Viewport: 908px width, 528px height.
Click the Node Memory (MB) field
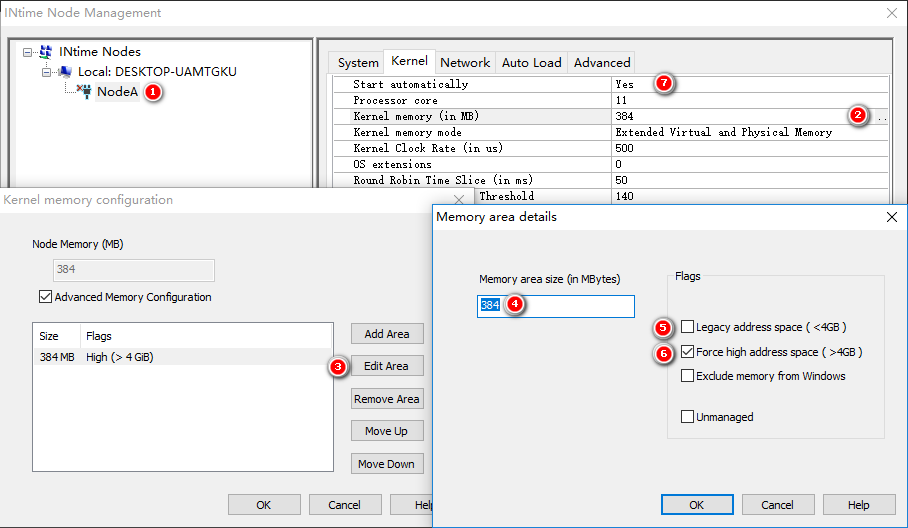click(134, 270)
